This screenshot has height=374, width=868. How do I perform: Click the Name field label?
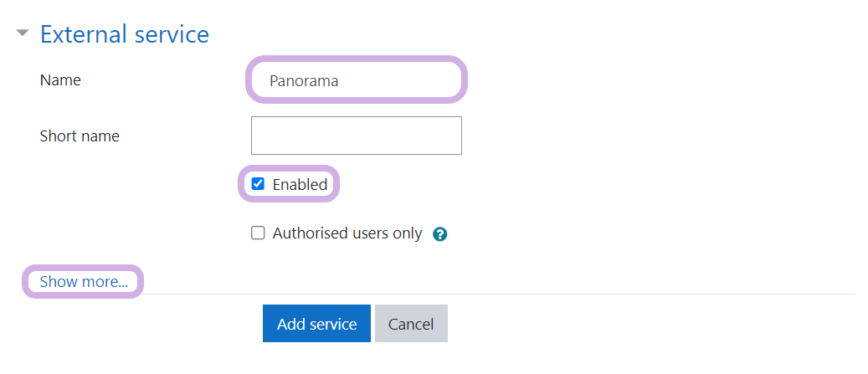[60, 80]
